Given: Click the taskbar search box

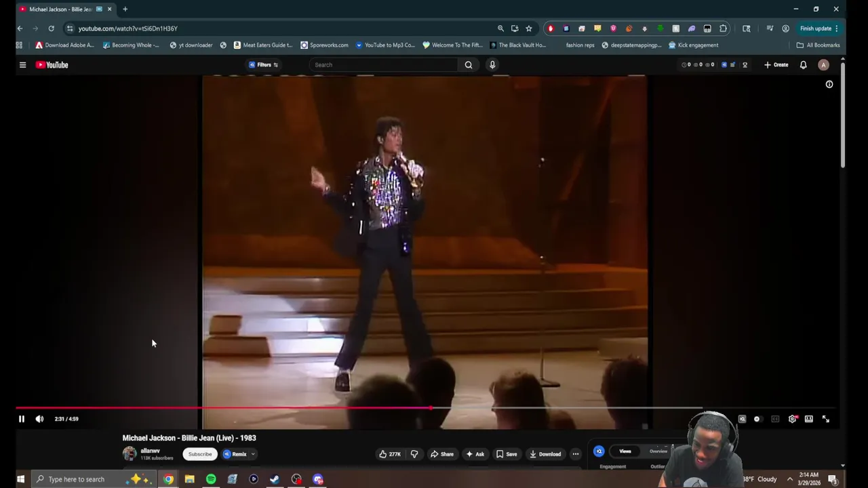Looking at the screenshot, I should tap(94, 479).
